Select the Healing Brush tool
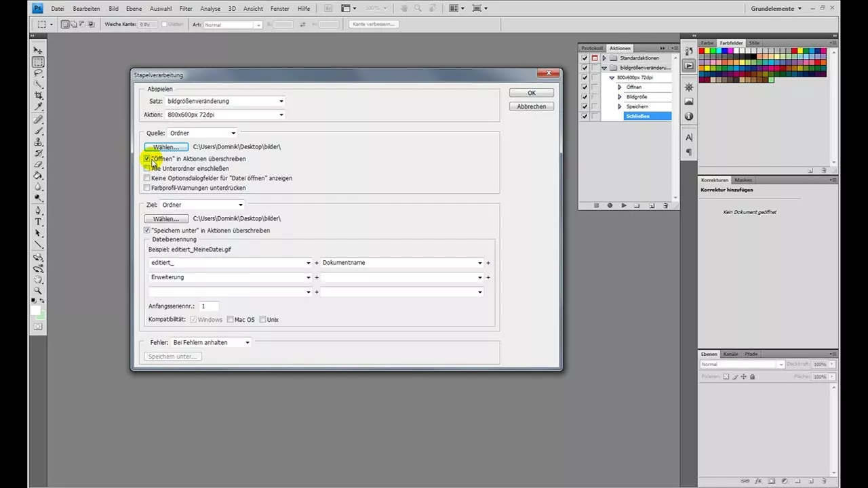Viewport: 868px width, 488px height. 37,119
